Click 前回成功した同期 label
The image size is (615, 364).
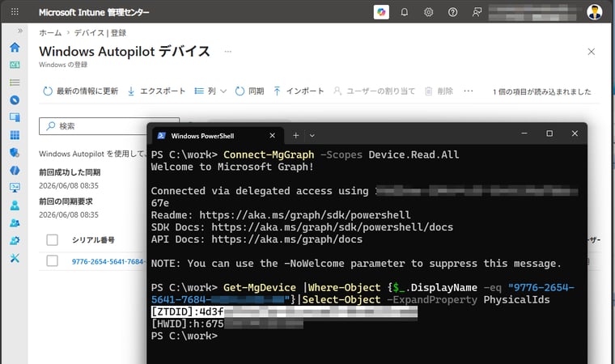(x=70, y=172)
